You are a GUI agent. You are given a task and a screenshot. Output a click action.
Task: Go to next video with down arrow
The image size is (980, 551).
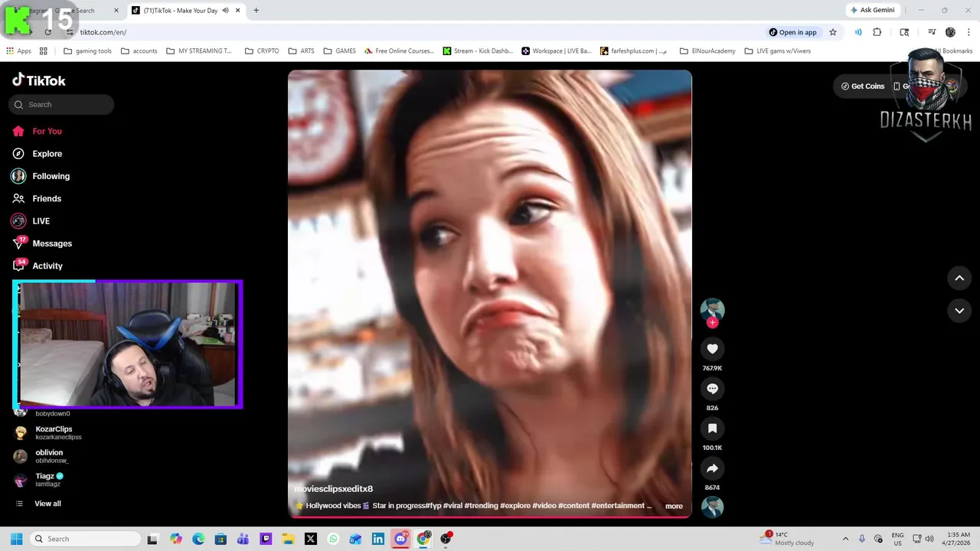(x=959, y=311)
